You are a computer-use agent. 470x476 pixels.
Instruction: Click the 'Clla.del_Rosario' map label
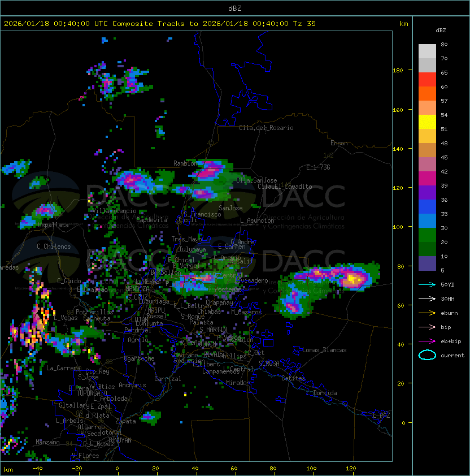266,128
